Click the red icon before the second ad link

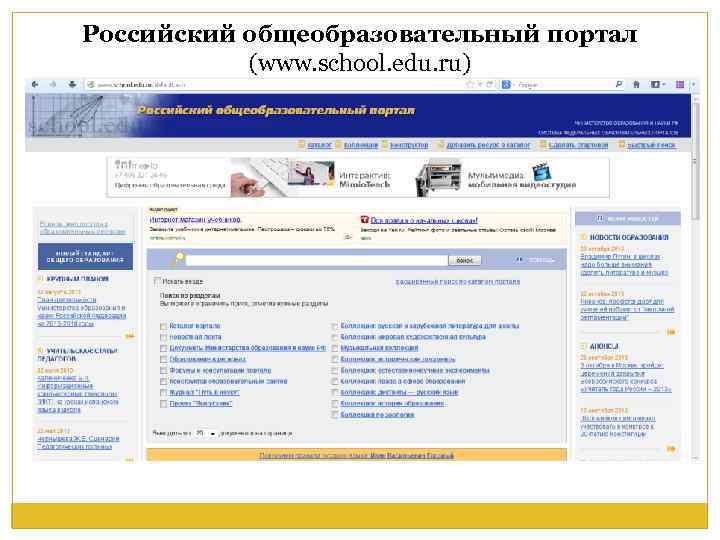[x=365, y=219]
